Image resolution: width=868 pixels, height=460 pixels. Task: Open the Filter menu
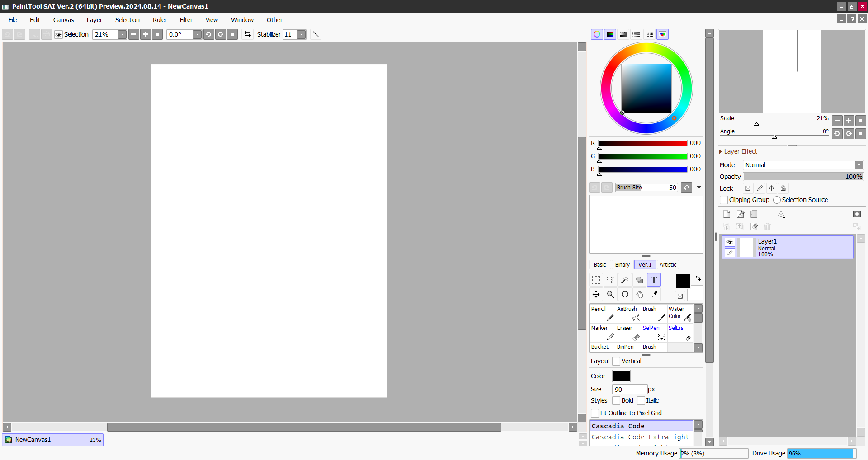186,20
